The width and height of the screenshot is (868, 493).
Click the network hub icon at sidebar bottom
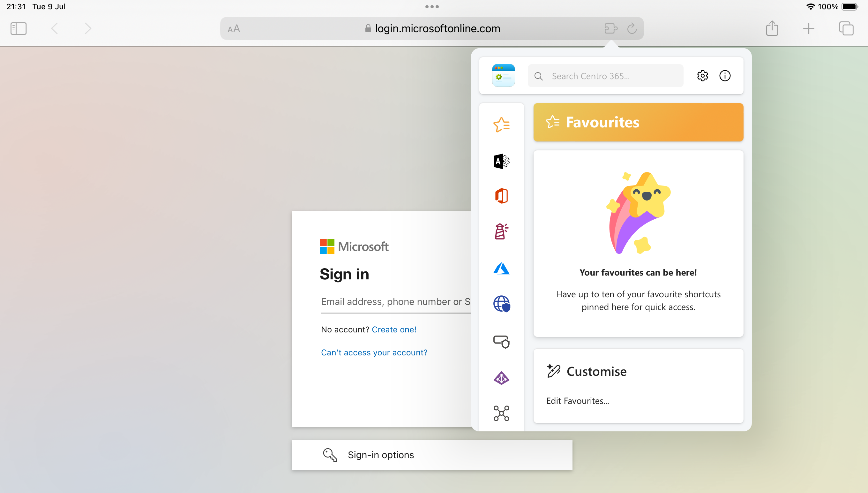tap(501, 413)
